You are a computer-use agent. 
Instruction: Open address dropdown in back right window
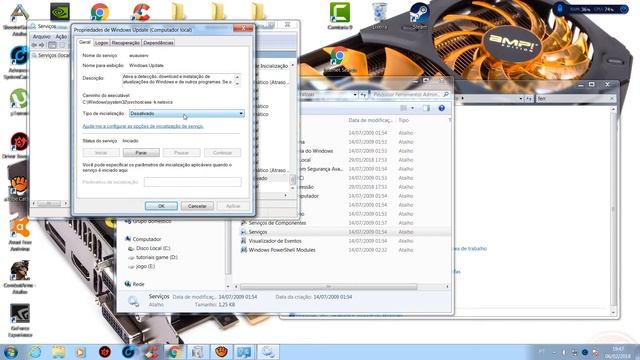coord(521,99)
